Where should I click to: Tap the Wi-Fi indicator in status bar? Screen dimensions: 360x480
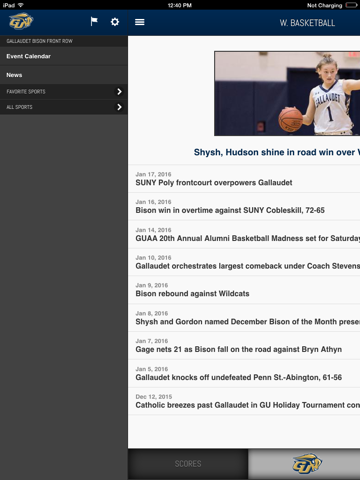[21, 5]
